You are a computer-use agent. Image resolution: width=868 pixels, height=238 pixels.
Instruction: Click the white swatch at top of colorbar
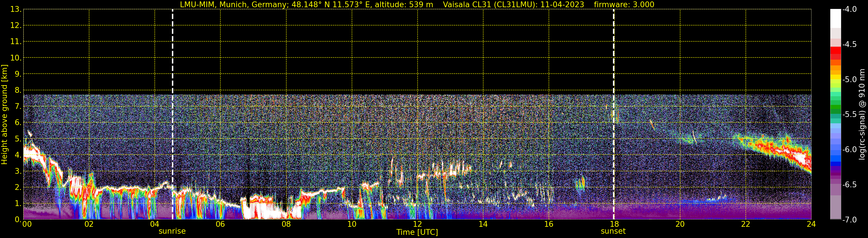[x=835, y=18]
